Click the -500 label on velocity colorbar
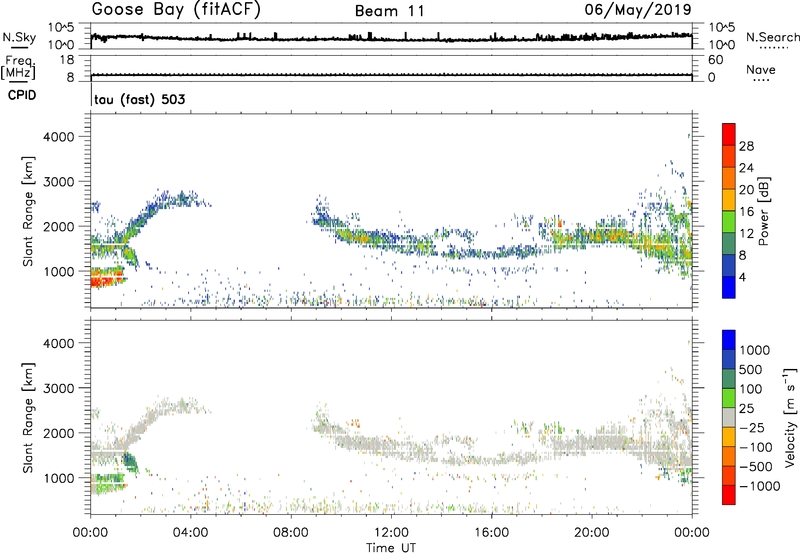 click(x=755, y=467)
